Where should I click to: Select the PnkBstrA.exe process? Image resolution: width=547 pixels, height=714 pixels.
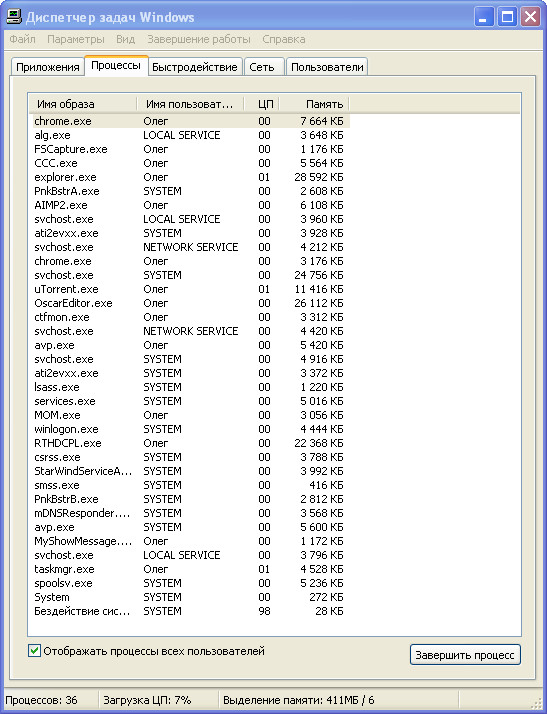pos(189,191)
